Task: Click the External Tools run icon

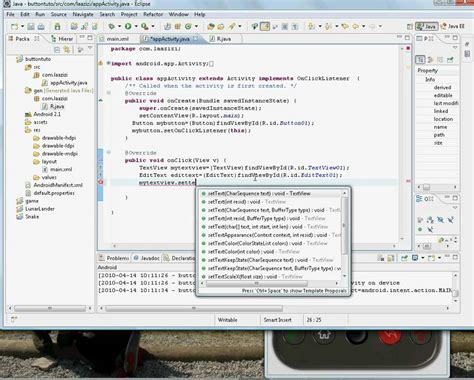Action: [145, 26]
